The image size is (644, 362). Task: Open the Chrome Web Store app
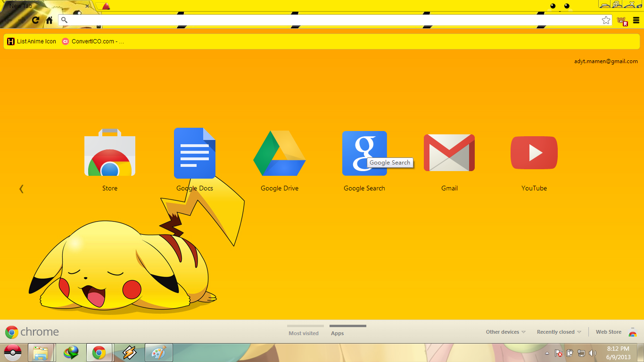pyautogui.click(x=110, y=152)
